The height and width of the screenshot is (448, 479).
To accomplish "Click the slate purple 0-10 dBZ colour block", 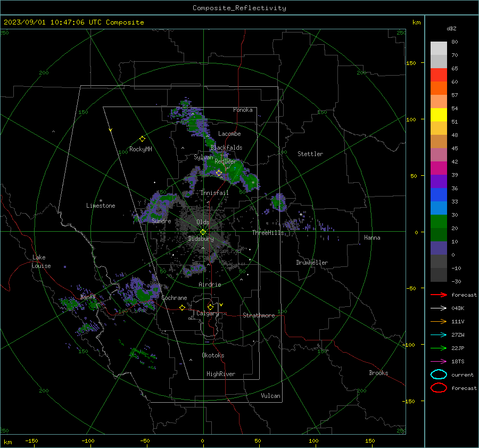I will [x=439, y=248].
